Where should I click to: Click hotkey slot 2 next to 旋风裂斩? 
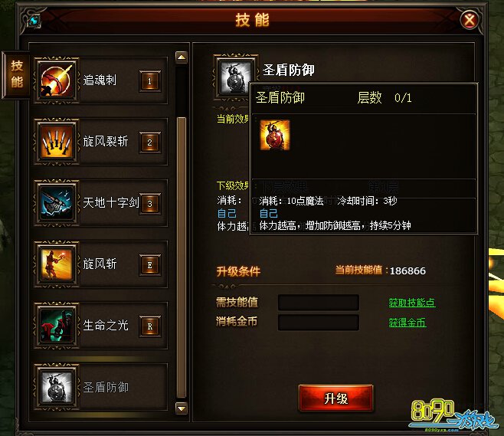[x=150, y=143]
